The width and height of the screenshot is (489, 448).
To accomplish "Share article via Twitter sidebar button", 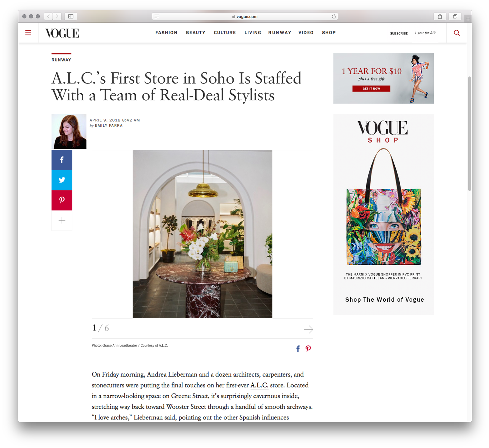I will 62,180.
